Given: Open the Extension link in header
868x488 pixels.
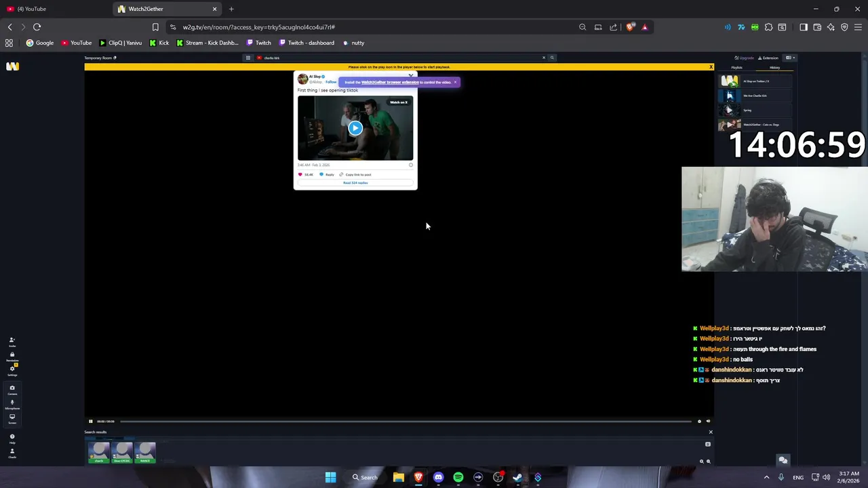Looking at the screenshot, I should point(768,58).
